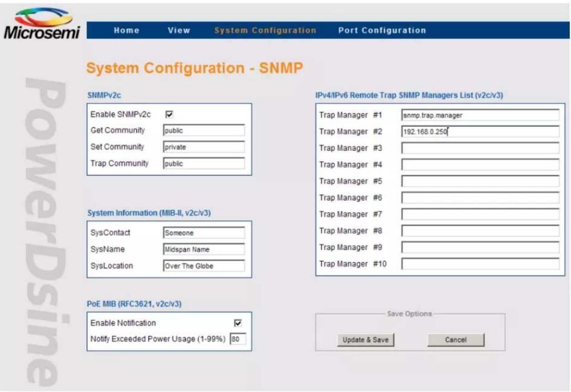571x392 pixels.
Task: Click the SNMPv2c section title
Action: [x=104, y=95]
